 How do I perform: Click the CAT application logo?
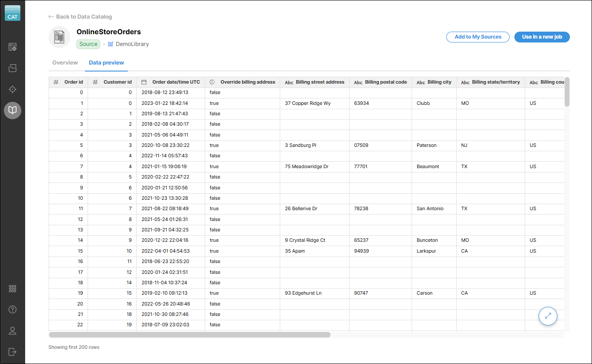[x=12, y=13]
